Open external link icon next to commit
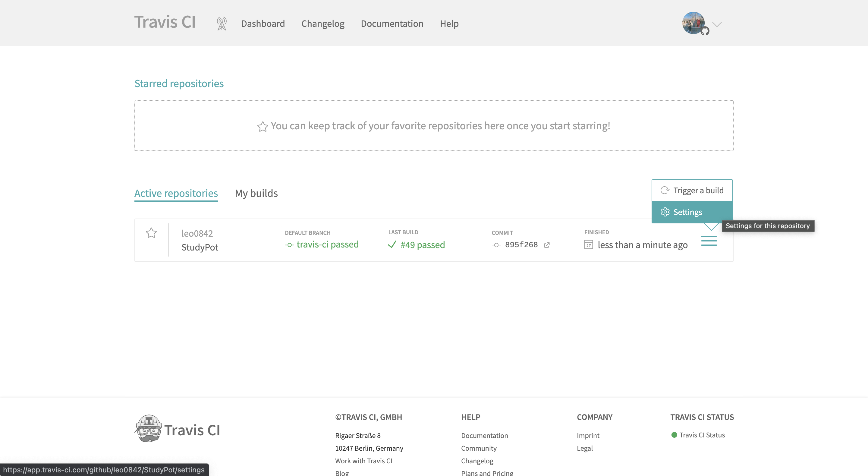Screen dimensions: 868x476 tap(547, 245)
